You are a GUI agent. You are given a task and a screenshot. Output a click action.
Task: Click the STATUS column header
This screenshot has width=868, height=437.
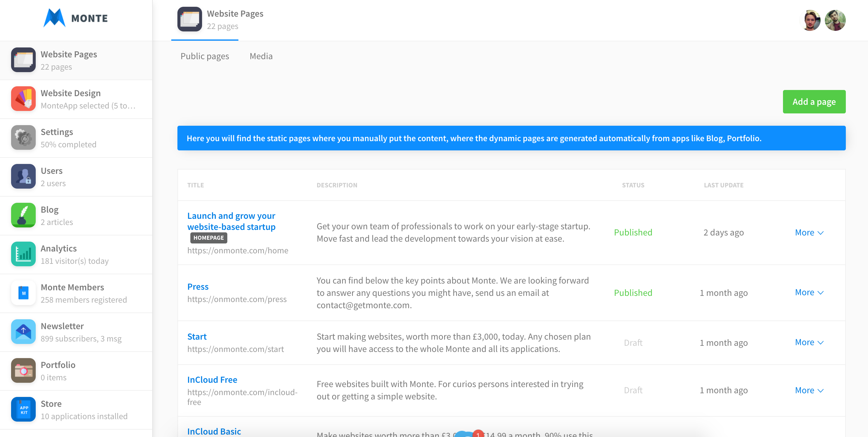tap(633, 185)
